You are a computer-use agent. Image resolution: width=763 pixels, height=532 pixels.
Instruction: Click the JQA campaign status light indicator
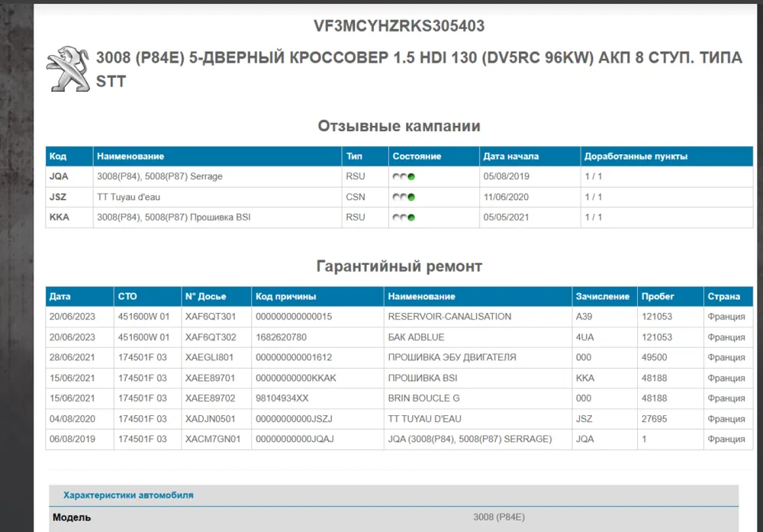[x=404, y=176]
